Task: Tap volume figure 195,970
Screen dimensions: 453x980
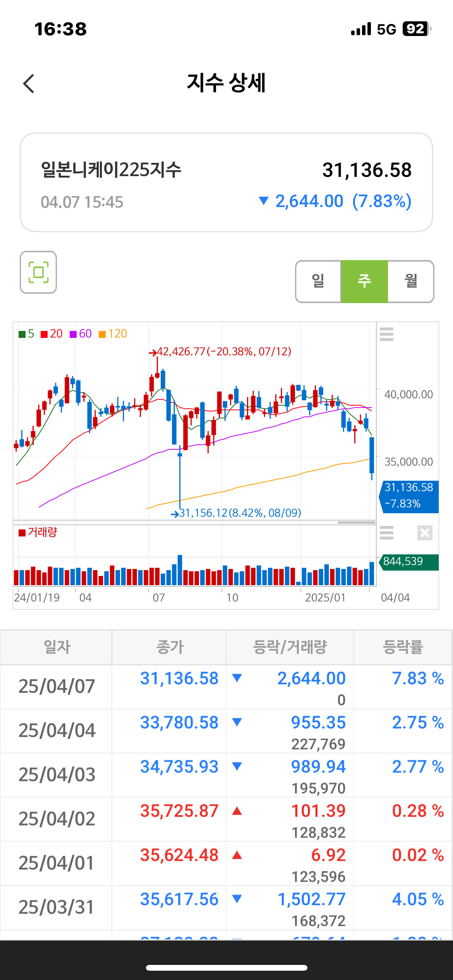Action: 318,788
